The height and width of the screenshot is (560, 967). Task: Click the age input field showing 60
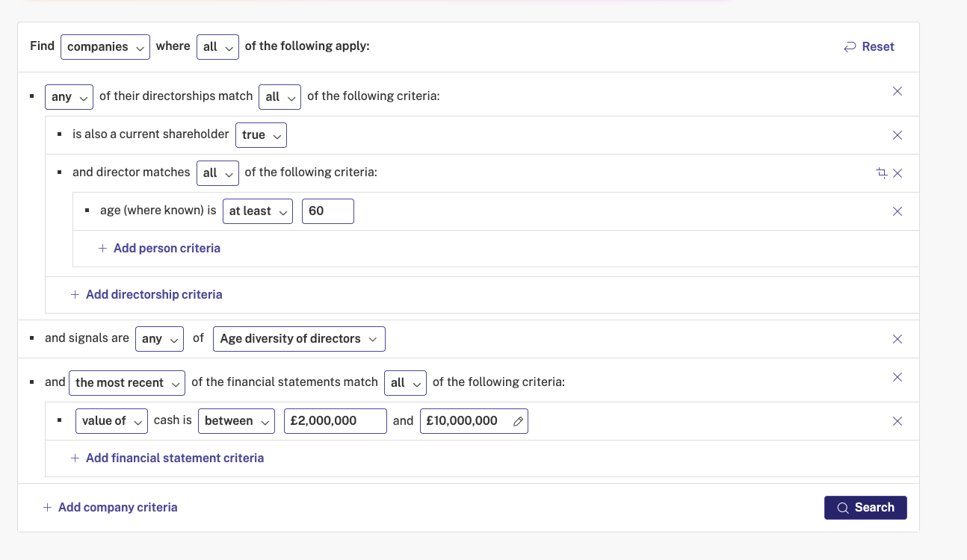327,211
